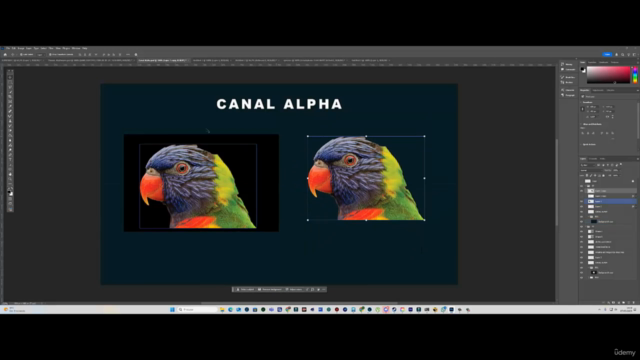Screen dimensions: 640x360
Task: Hide the selected highlighted layer's eye icon
Action: [582, 201]
